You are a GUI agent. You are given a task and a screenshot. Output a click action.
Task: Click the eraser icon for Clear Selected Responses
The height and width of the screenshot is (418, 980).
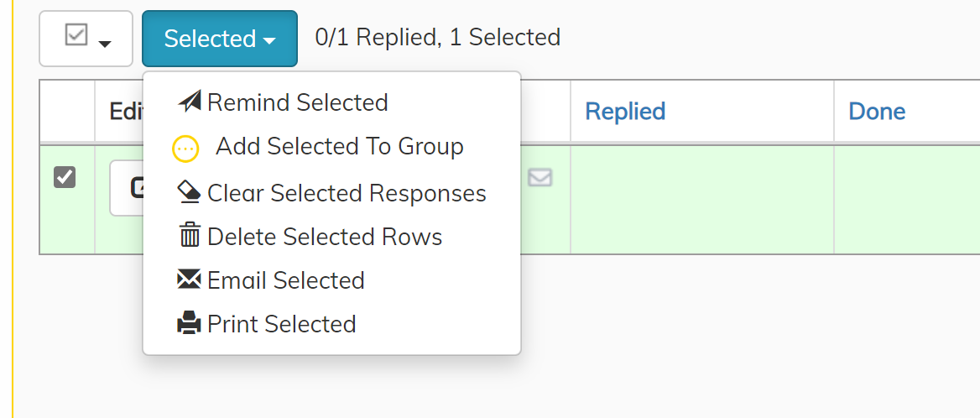(x=190, y=192)
